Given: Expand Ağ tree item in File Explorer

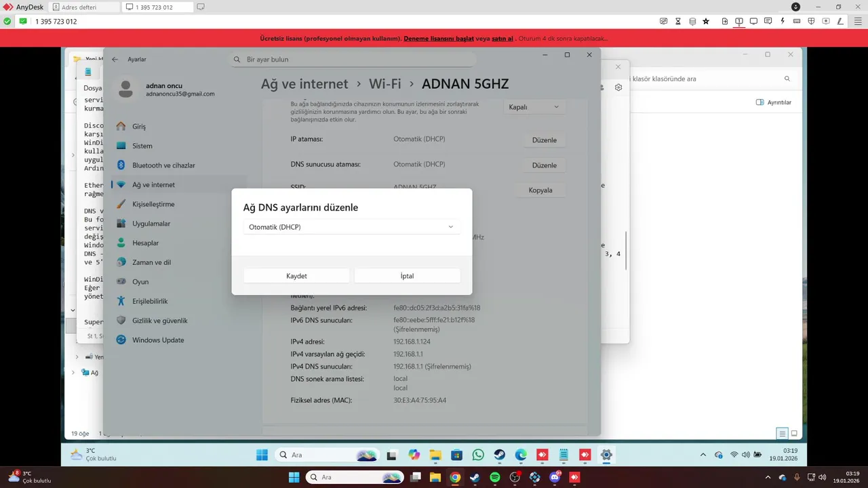Looking at the screenshot, I should click(x=73, y=372).
